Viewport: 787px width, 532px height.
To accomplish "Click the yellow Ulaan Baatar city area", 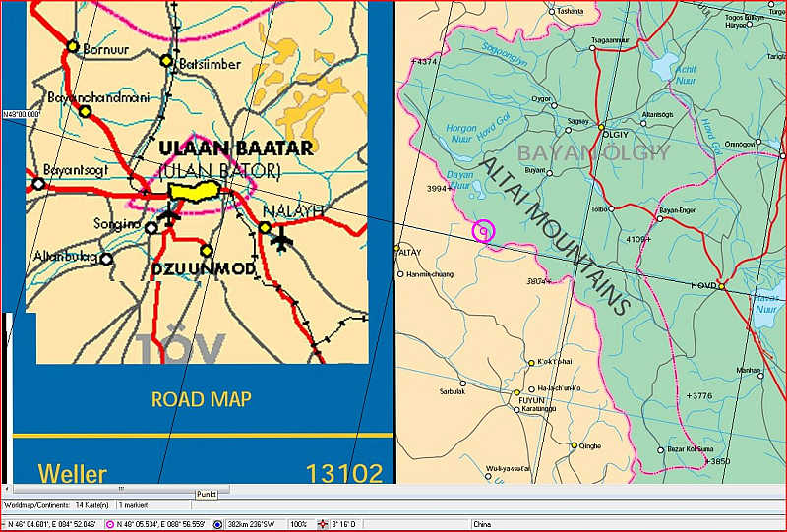I will click(x=195, y=192).
